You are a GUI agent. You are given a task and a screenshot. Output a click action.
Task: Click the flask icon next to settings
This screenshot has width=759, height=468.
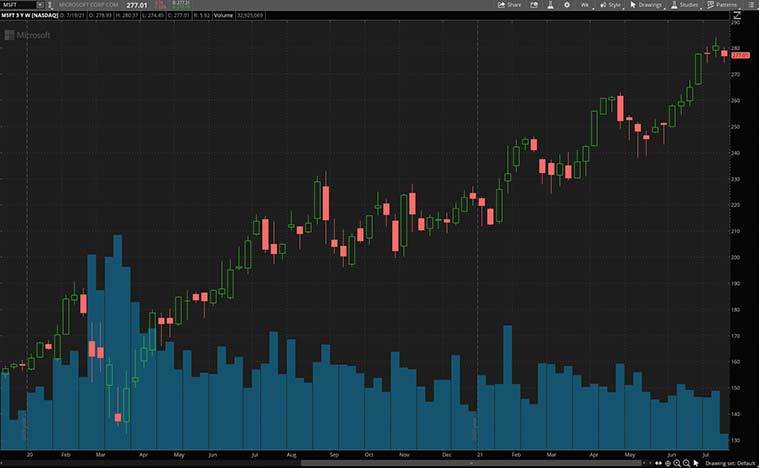click(550, 5)
